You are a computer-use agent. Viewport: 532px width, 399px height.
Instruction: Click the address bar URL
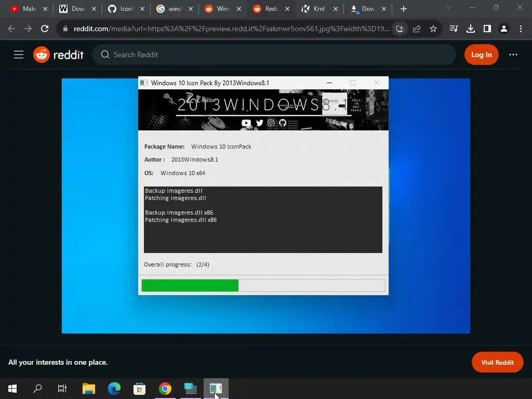[231, 29]
